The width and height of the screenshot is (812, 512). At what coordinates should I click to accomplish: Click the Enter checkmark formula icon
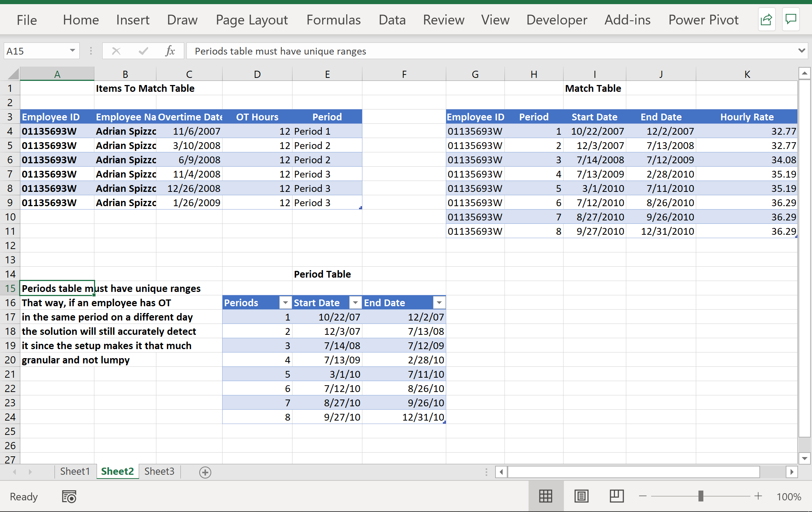click(143, 51)
